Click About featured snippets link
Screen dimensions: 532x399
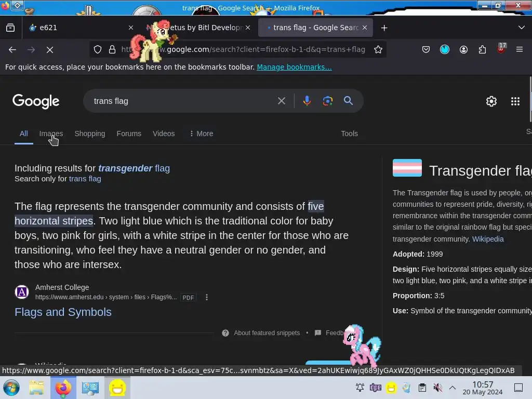(267, 333)
